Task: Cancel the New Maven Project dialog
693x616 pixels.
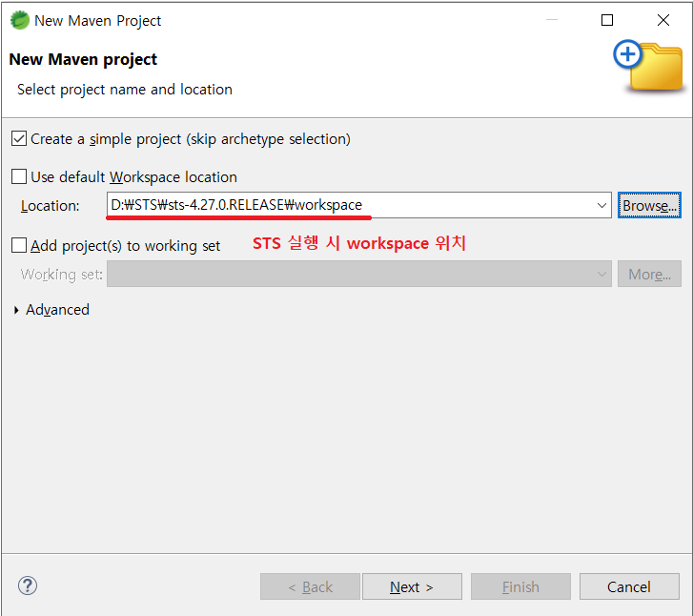Action: [x=629, y=586]
